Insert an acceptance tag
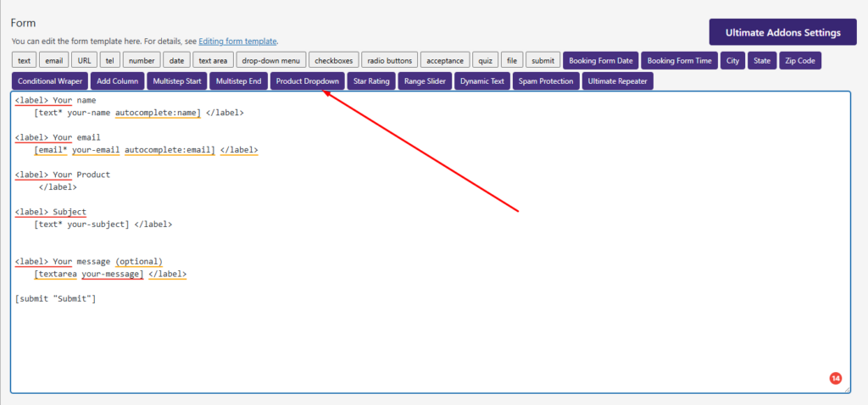868x405 pixels. tap(445, 60)
